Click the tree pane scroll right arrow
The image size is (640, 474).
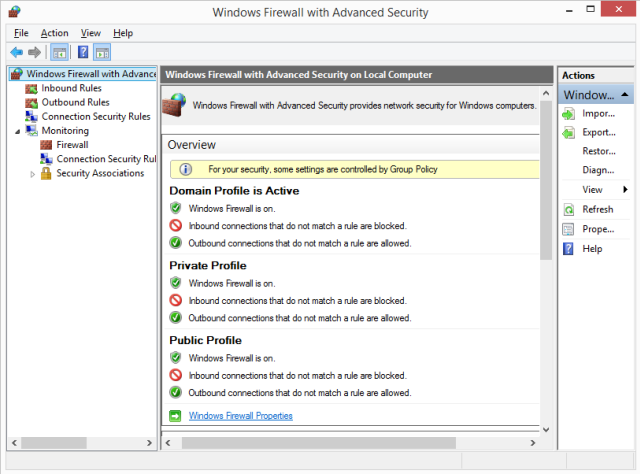149,443
